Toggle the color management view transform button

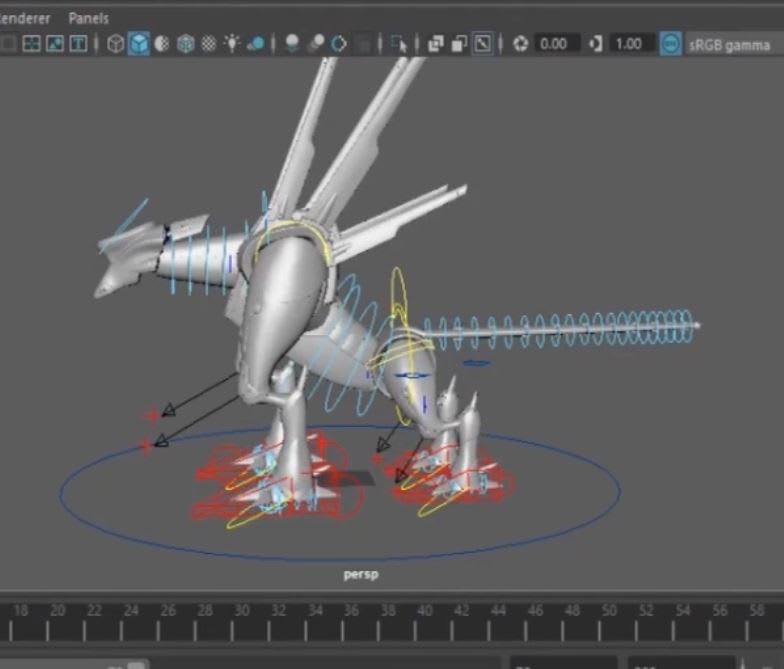click(671, 44)
